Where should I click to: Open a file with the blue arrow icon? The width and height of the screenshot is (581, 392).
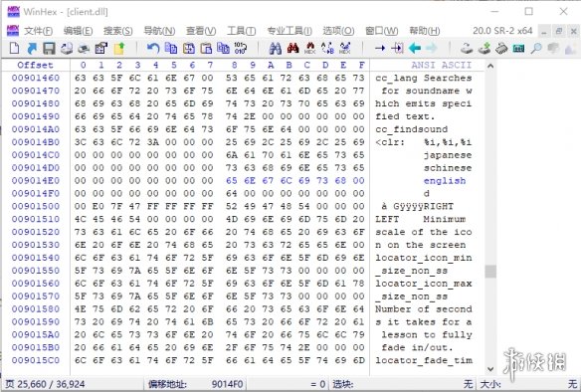[x=32, y=48]
